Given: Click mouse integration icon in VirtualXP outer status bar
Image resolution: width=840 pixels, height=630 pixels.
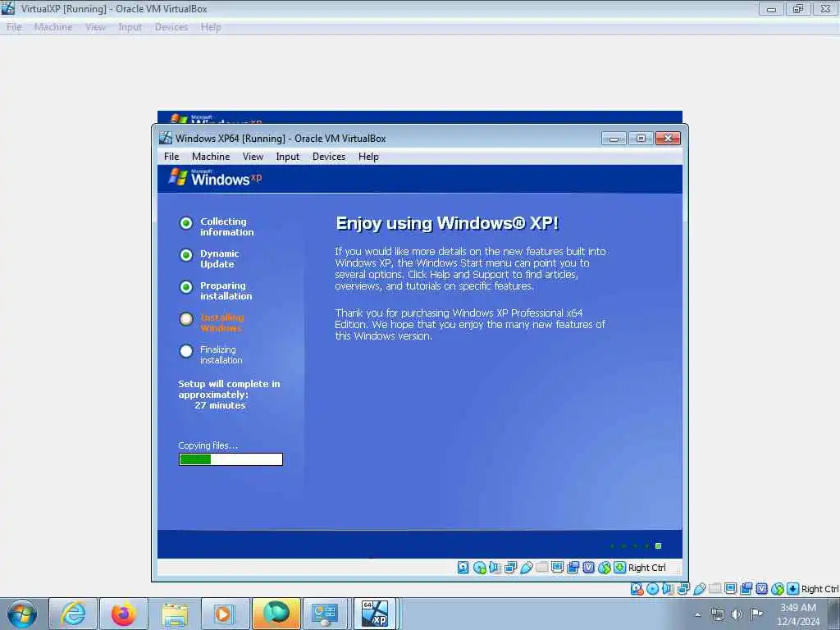Looking at the screenshot, I should tap(778, 589).
